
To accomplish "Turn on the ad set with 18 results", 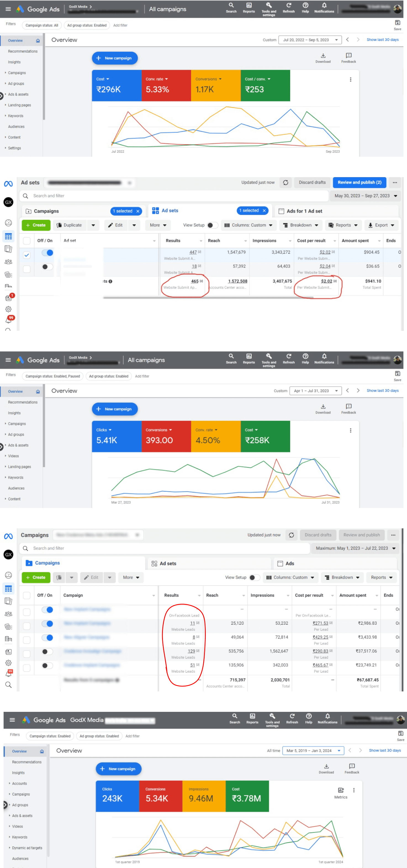I will pos(47,267).
